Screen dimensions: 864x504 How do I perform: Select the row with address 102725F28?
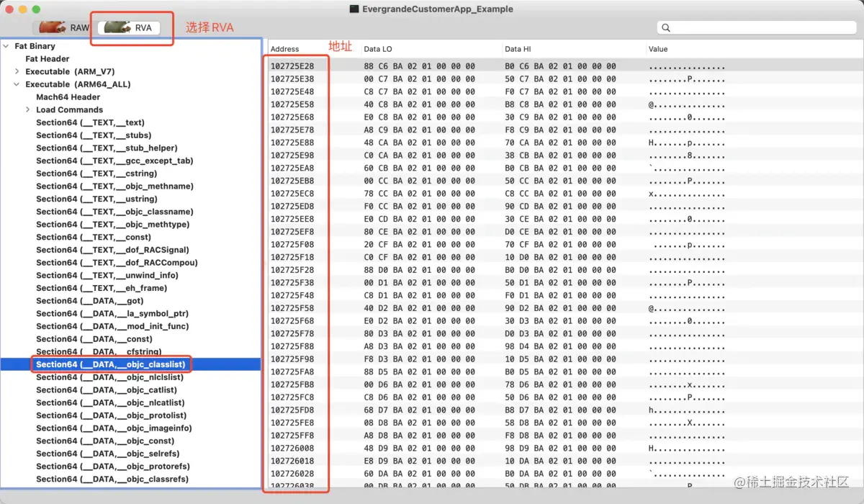[x=564, y=270]
